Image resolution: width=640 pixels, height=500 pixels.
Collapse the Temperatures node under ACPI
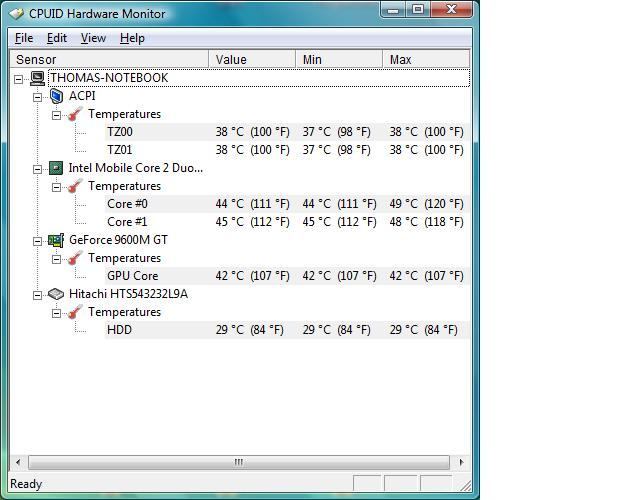click(56, 116)
